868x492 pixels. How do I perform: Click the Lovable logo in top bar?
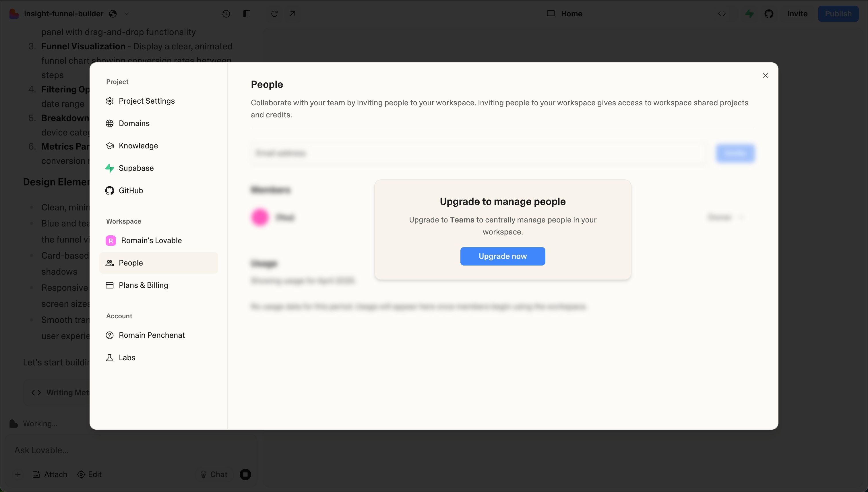(x=14, y=13)
